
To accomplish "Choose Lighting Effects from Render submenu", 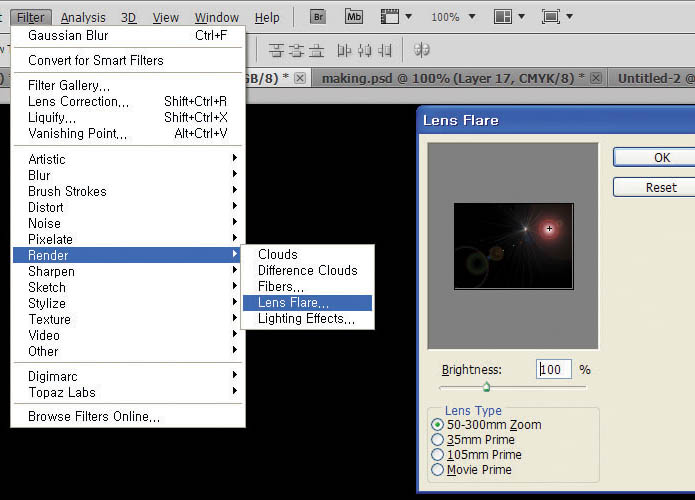I will pyautogui.click(x=308, y=319).
